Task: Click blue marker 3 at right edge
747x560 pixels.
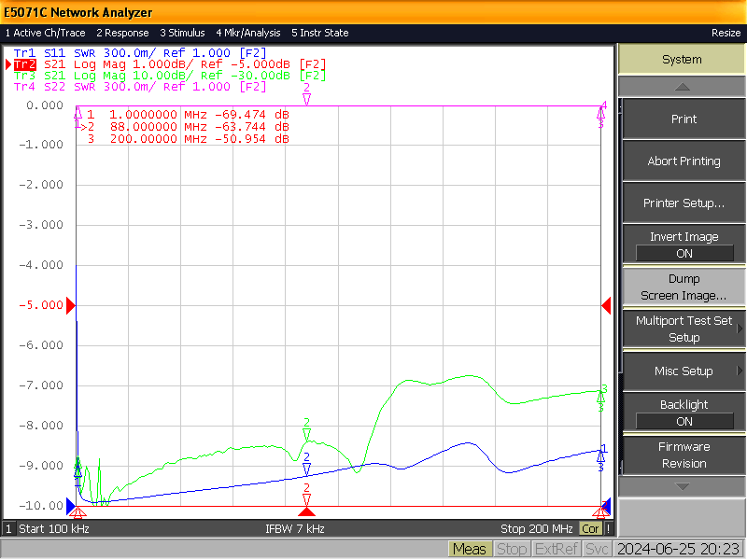Action: pos(601,458)
